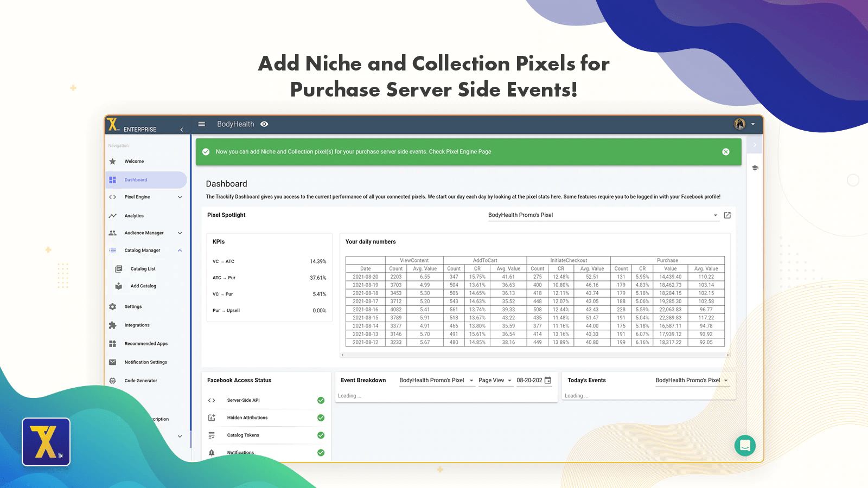Image resolution: width=868 pixels, height=488 pixels.
Task: Click the table scrollbar left arrow
Action: pyautogui.click(x=342, y=355)
